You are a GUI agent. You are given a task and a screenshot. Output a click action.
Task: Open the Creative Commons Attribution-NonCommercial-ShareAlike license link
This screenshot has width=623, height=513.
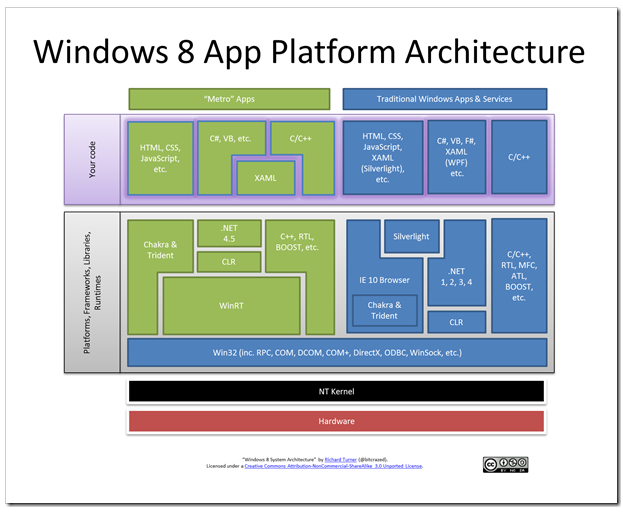[333, 466]
